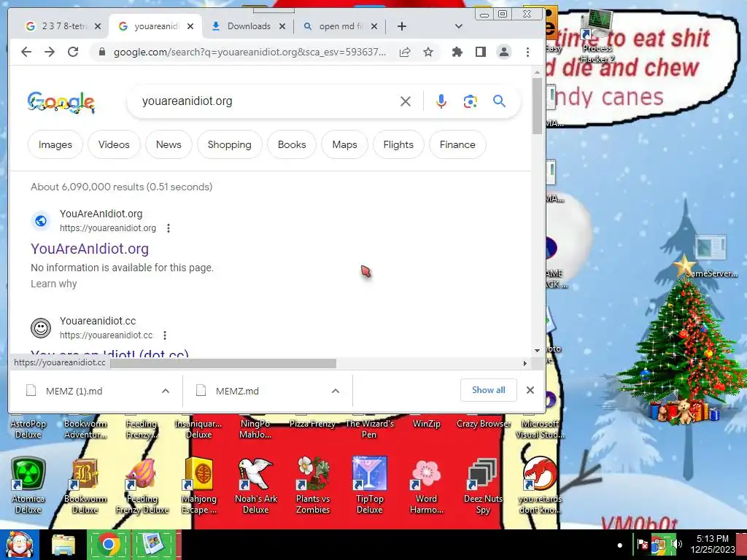Select the News filter

pos(169,145)
